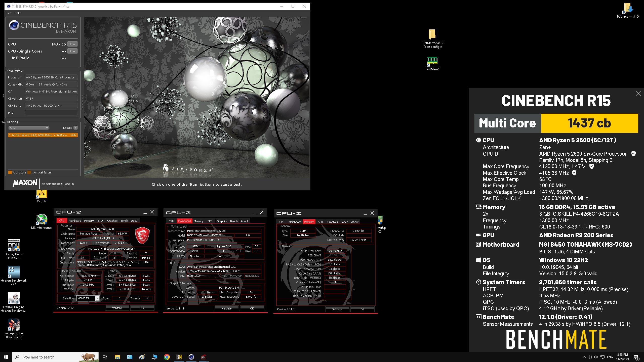Open Mainboard tab in Memory CPU-Z window
The image size is (644, 362).
click(x=295, y=222)
